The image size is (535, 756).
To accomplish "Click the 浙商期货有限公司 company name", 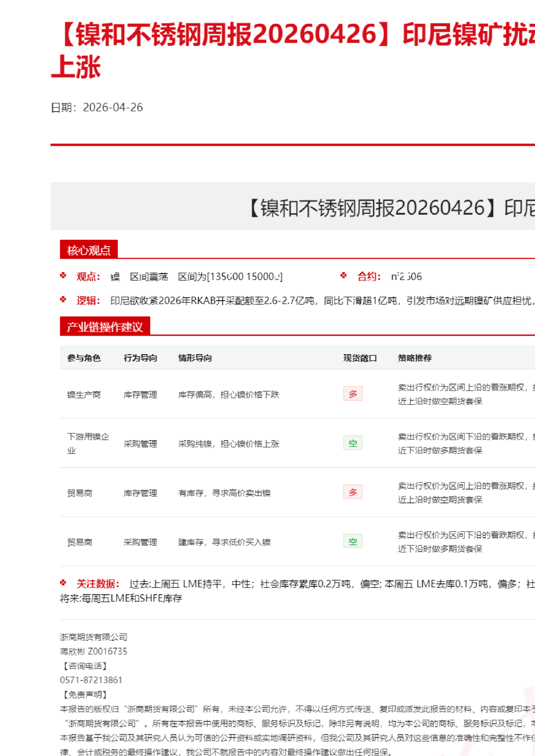I will click(94, 637).
